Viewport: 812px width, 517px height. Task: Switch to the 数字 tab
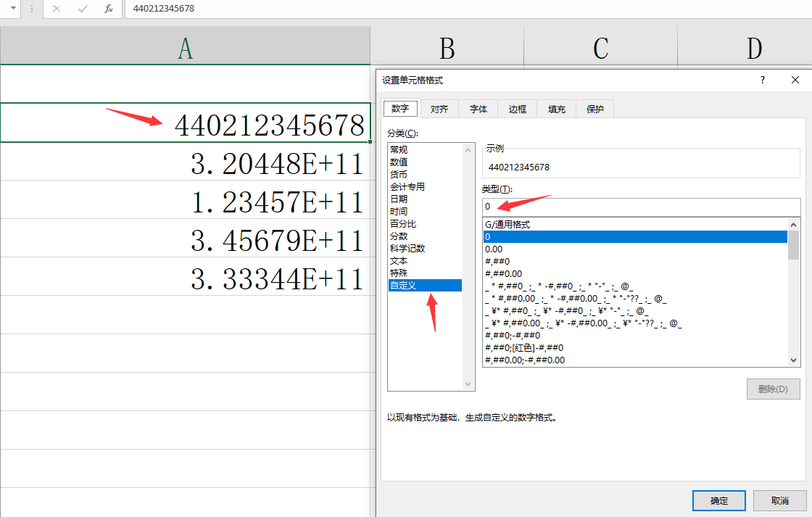pos(400,108)
